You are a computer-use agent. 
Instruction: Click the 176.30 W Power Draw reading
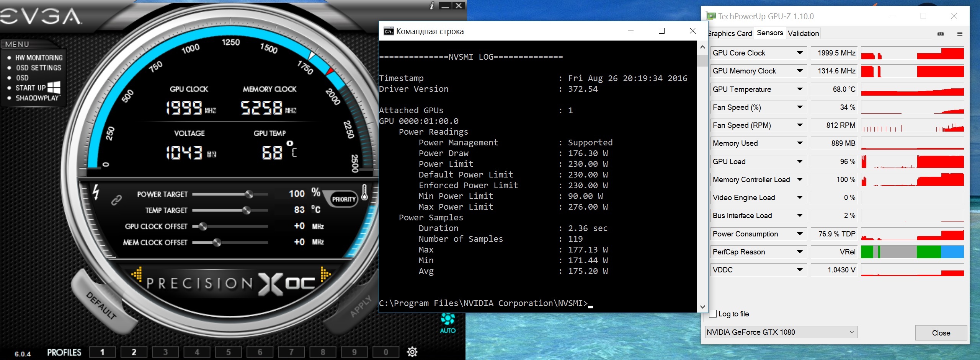[588, 153]
